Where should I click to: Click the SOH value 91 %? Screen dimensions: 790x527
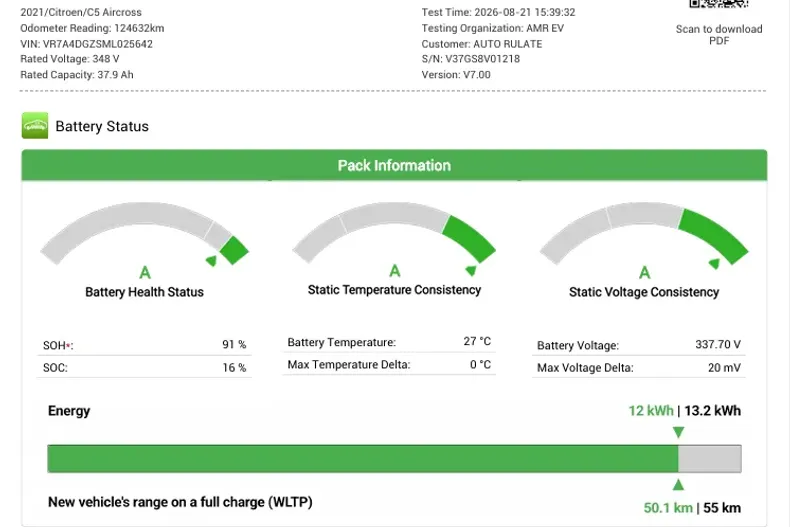[234, 345]
